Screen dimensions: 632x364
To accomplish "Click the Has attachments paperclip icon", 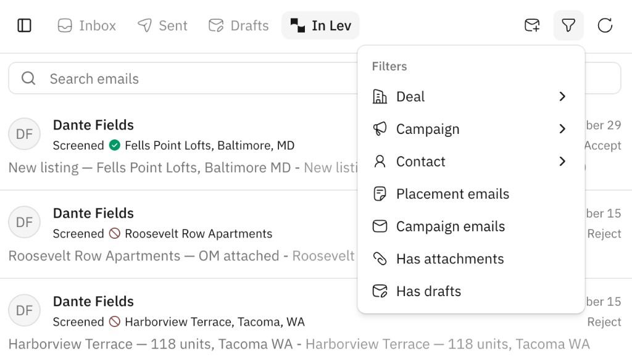I will pyautogui.click(x=380, y=259).
